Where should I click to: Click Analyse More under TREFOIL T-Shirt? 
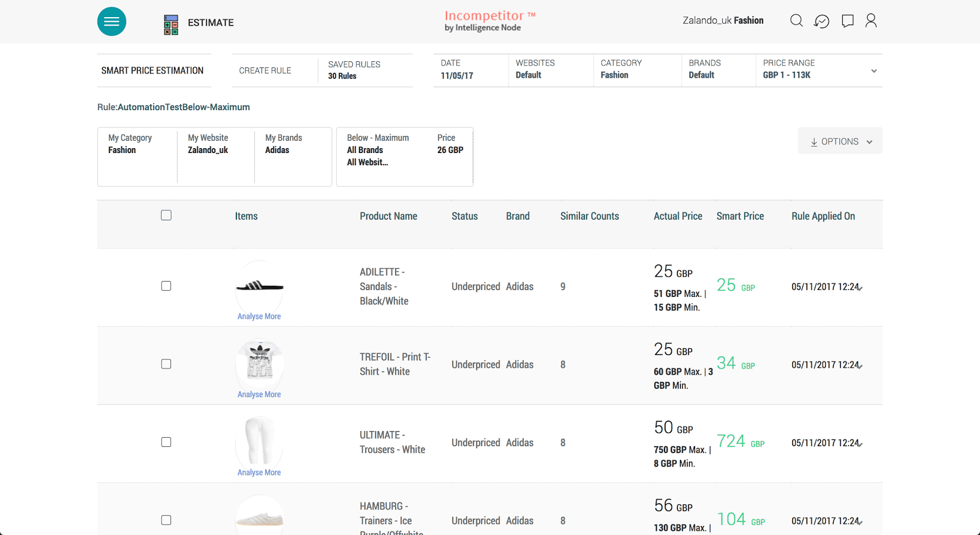(259, 394)
